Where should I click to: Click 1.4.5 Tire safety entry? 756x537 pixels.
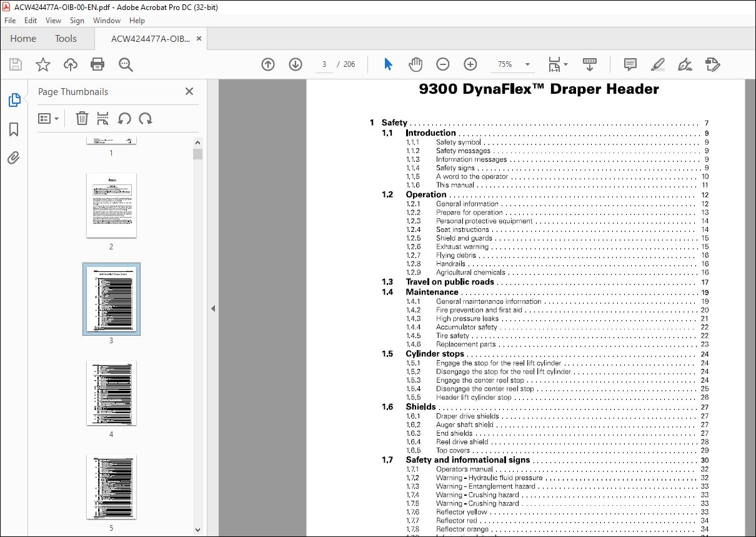557,336
